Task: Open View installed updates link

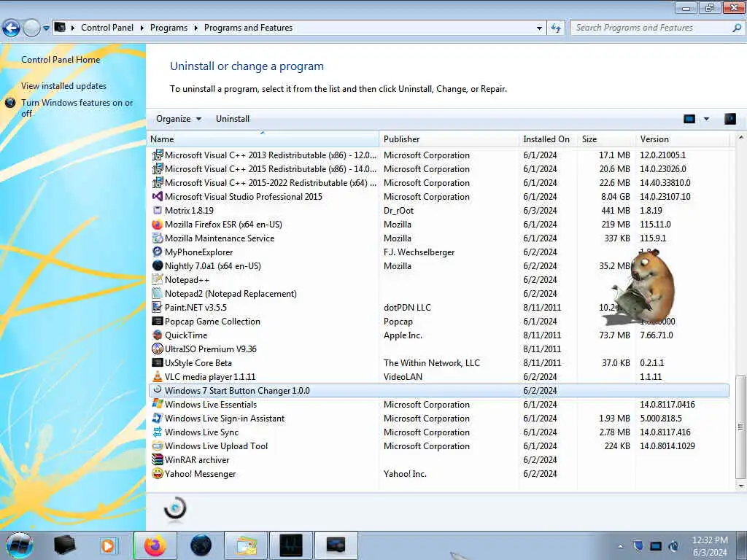Action: pos(64,86)
